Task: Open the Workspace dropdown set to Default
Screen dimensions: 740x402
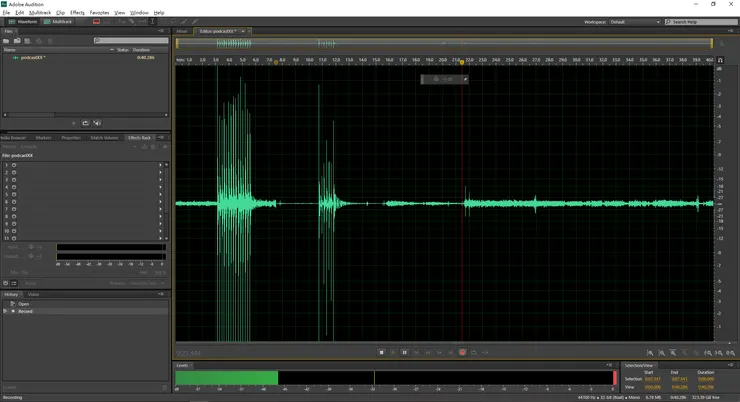Action: click(x=635, y=21)
